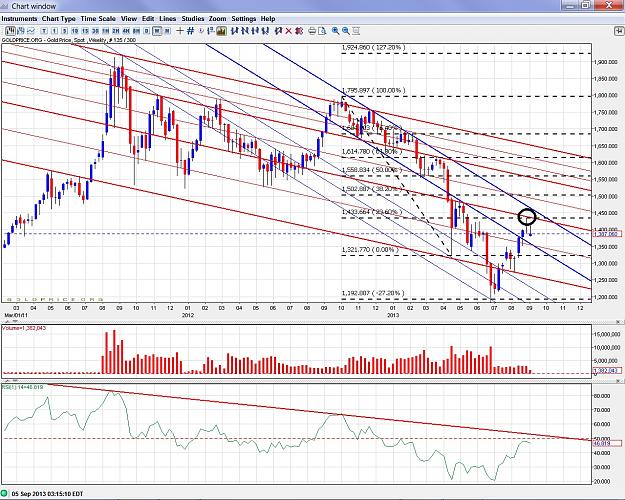The image size is (625, 500).
Task: Click the 1,924.860 (127.20%) Fibonacci label
Action: tap(373, 47)
